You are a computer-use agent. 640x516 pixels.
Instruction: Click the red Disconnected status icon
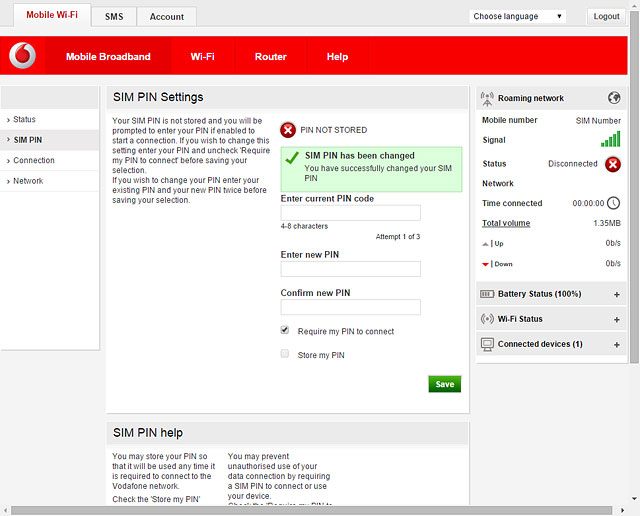pos(613,164)
